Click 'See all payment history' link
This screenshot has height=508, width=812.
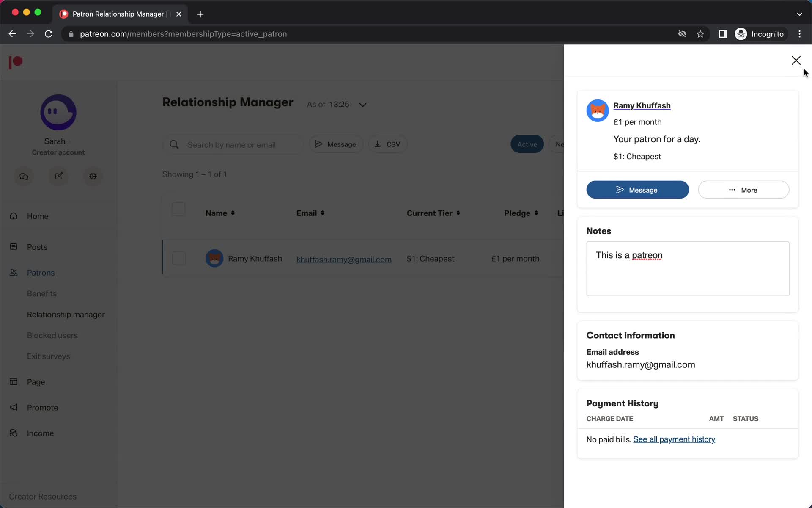pyautogui.click(x=674, y=439)
